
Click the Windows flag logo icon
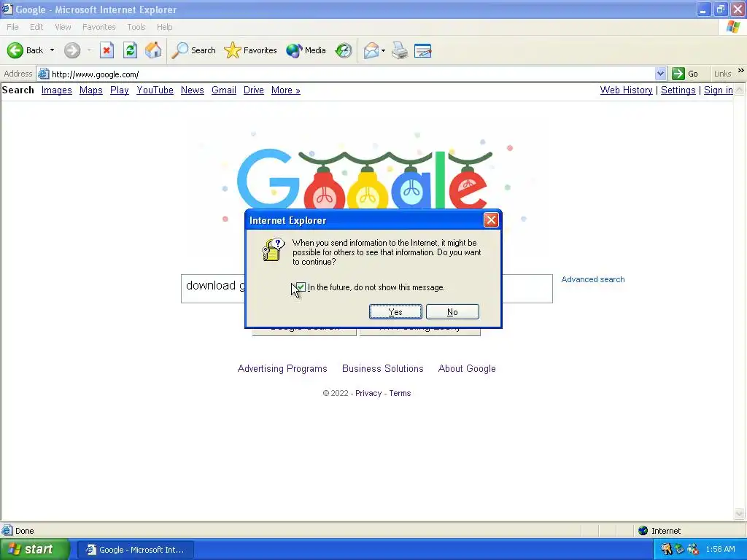pyautogui.click(x=733, y=27)
